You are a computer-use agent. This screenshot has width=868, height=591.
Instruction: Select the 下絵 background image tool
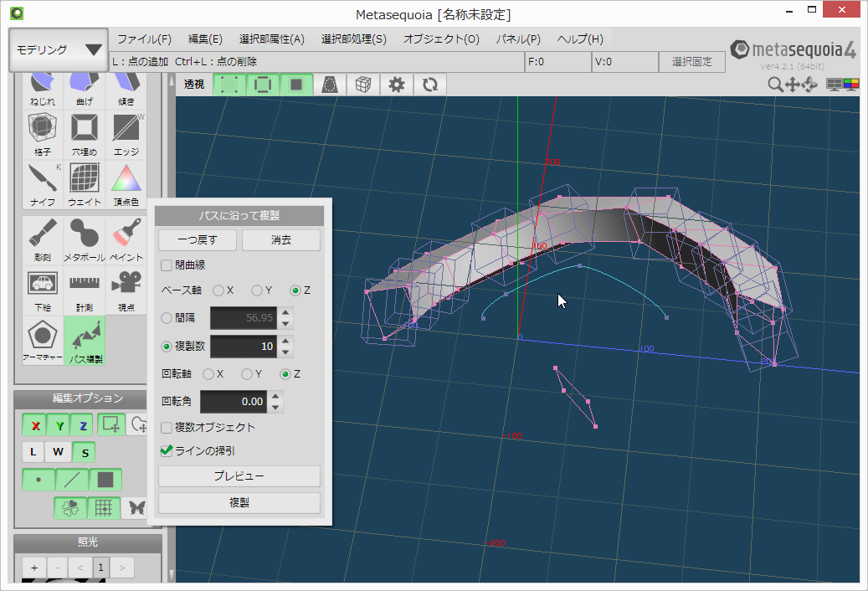[x=43, y=290]
